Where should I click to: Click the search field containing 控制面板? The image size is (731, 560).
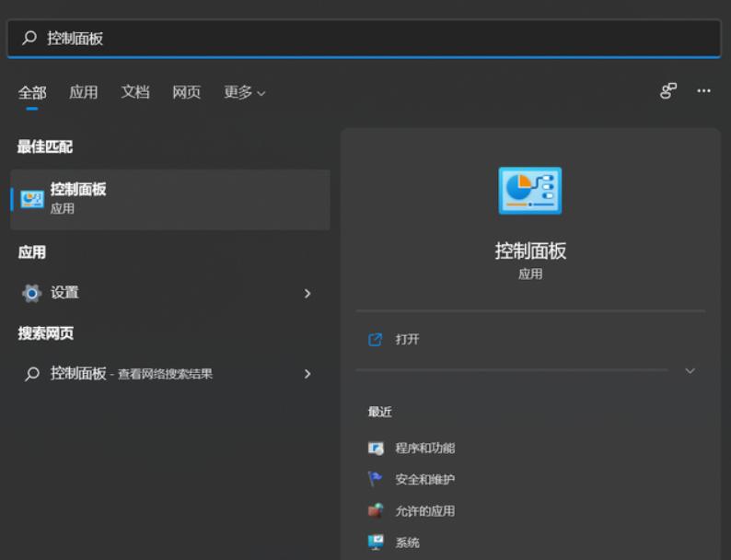tap(364, 39)
